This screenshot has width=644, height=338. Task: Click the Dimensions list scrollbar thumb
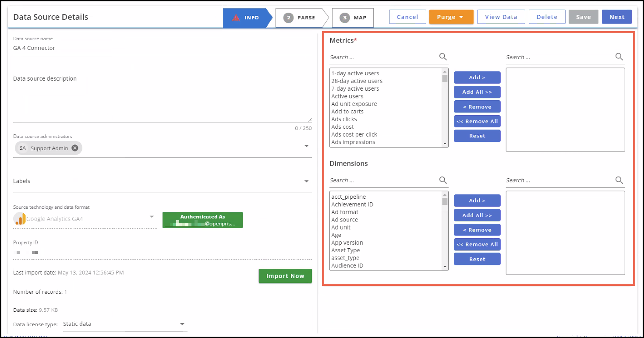click(445, 201)
